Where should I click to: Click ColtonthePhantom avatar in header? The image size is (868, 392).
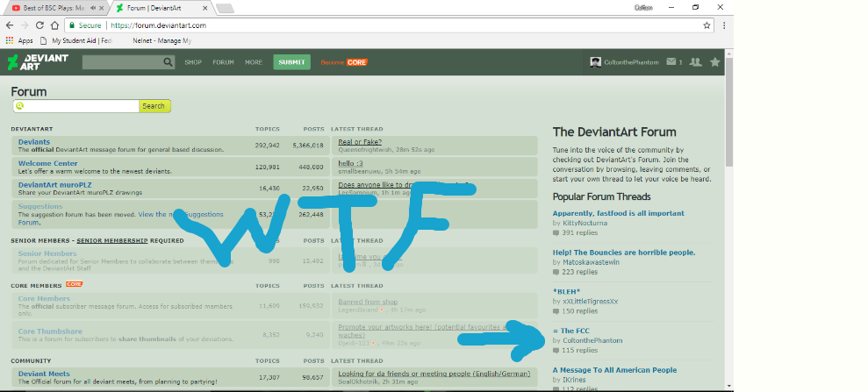pos(596,62)
